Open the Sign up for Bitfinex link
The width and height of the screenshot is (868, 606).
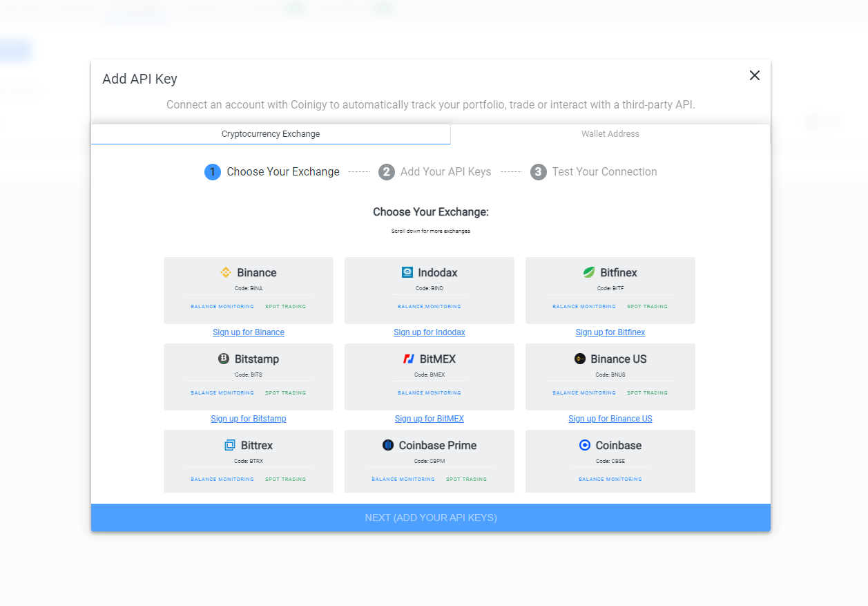tap(610, 332)
